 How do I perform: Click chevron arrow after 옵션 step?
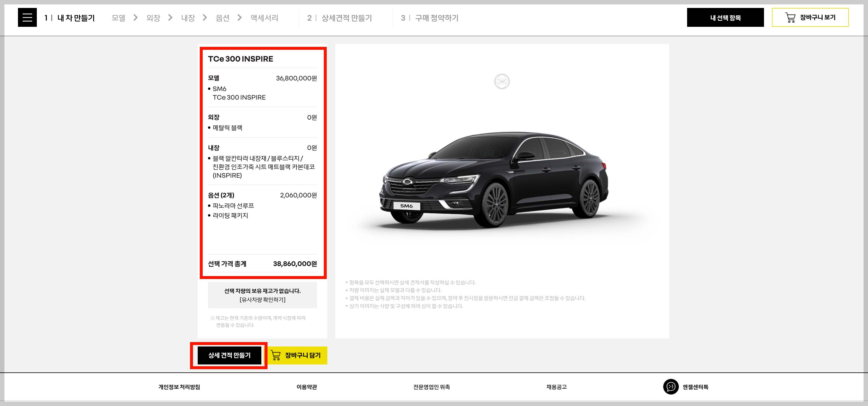[x=240, y=17]
